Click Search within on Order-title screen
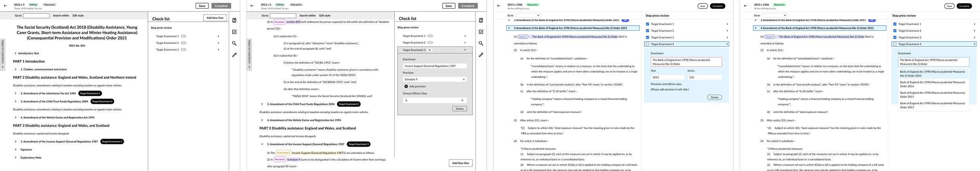 click(61, 16)
